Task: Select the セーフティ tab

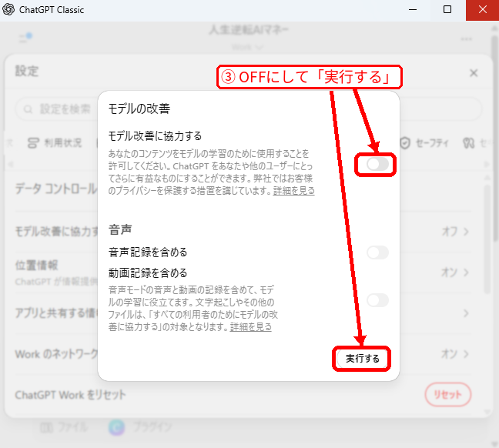Action: click(424, 143)
